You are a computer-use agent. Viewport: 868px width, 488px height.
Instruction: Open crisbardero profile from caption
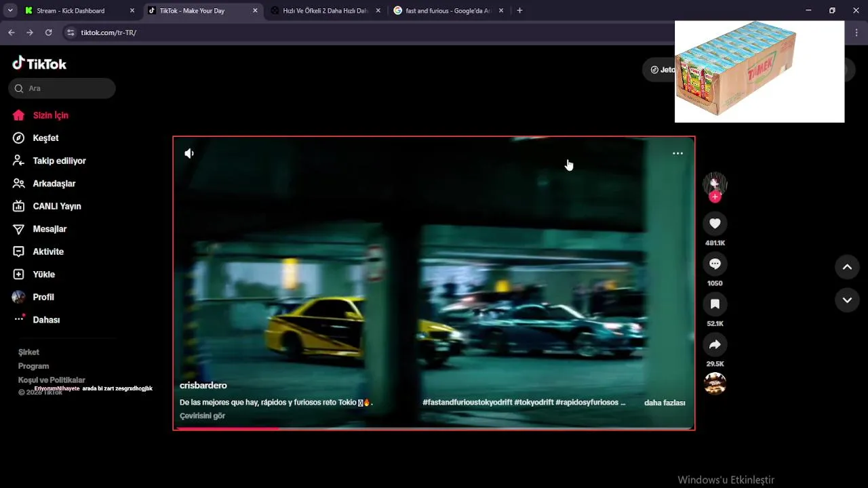pyautogui.click(x=203, y=385)
